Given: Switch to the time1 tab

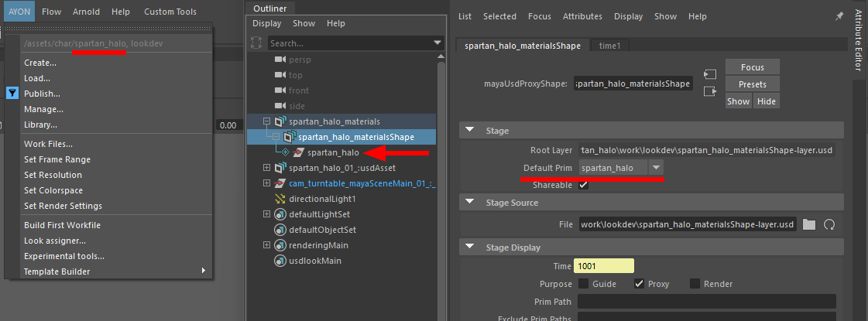Looking at the screenshot, I should tap(609, 46).
